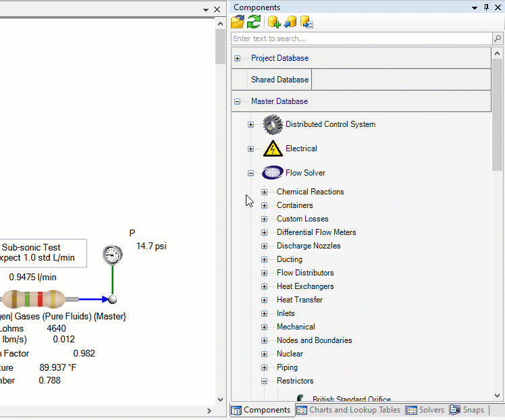Click the component search text field

(361, 38)
